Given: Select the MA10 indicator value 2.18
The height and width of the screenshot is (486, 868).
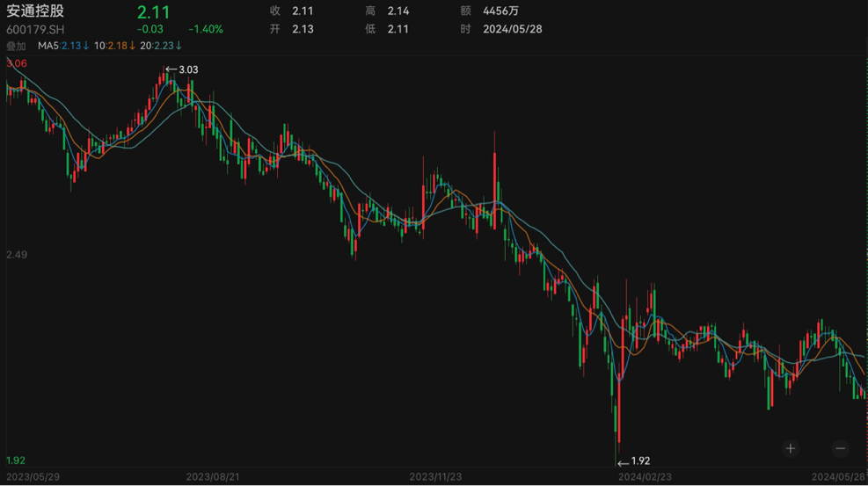Looking at the screenshot, I should 117,46.
